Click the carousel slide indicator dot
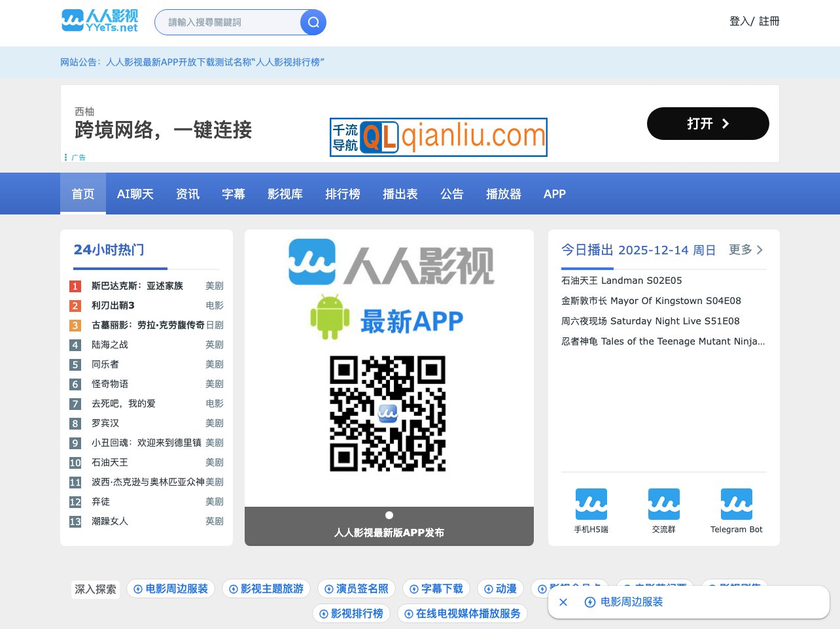The image size is (840, 629). [x=389, y=515]
